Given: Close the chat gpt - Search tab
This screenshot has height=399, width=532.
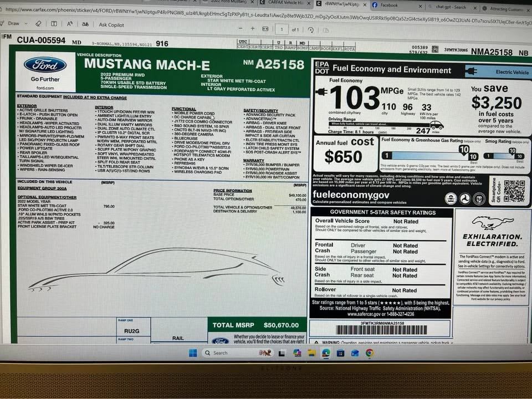Looking at the screenshot, I should point(475,8).
